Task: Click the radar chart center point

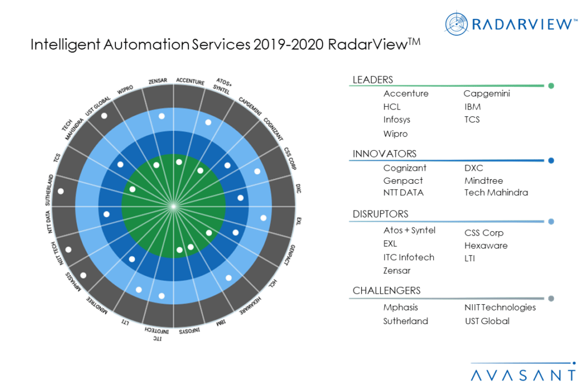Action: (173, 207)
